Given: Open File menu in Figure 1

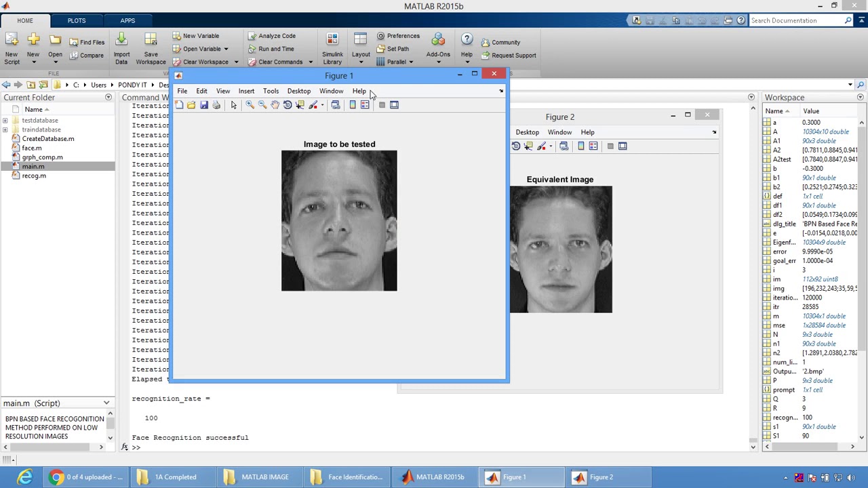Looking at the screenshot, I should pos(182,91).
